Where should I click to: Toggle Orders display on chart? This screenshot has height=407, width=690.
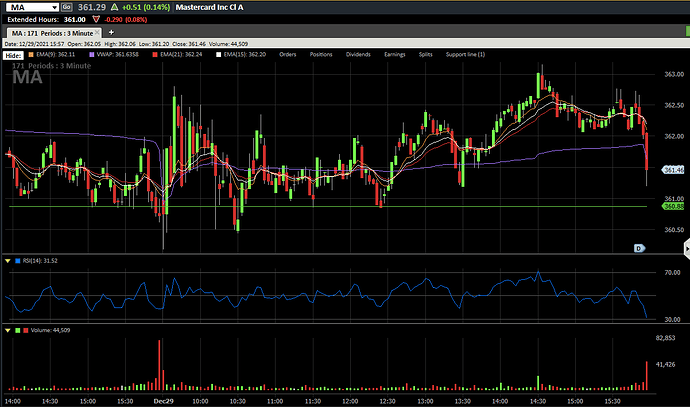click(x=288, y=55)
